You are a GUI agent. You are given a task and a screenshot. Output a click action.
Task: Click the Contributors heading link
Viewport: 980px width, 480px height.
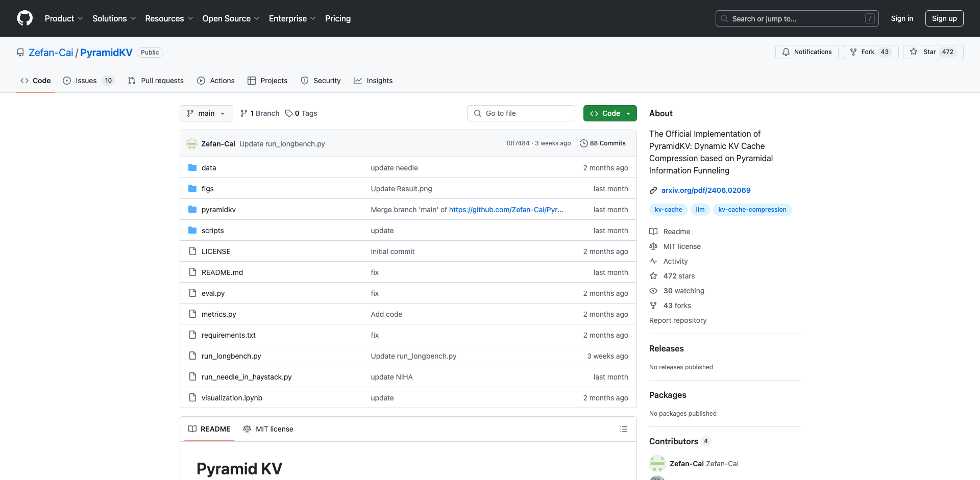(x=673, y=441)
